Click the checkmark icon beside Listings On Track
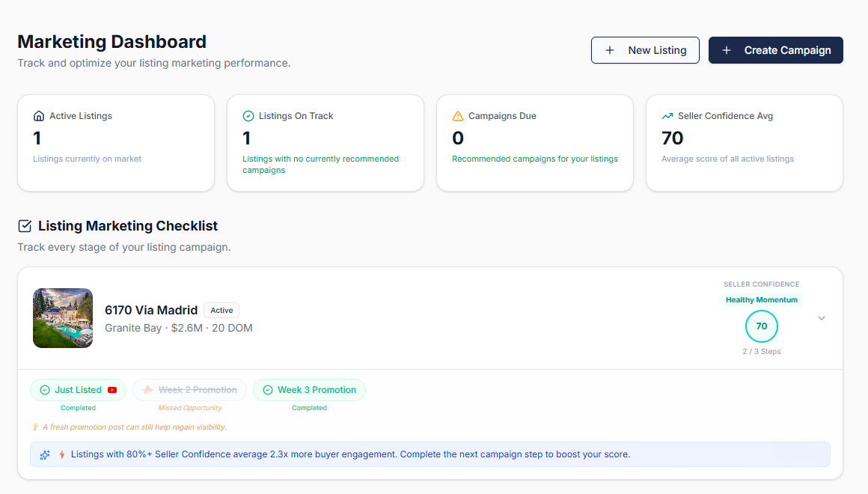Image resolution: width=868 pixels, height=494 pixels. point(248,116)
